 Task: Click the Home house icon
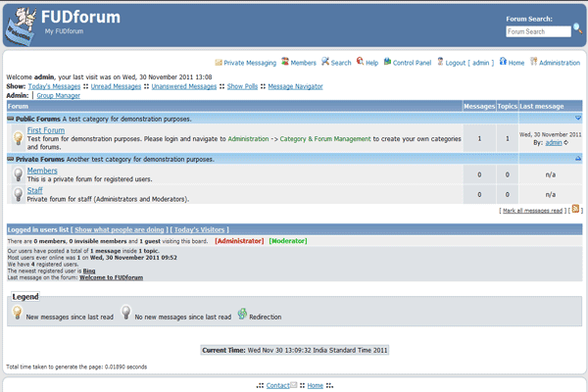503,61
